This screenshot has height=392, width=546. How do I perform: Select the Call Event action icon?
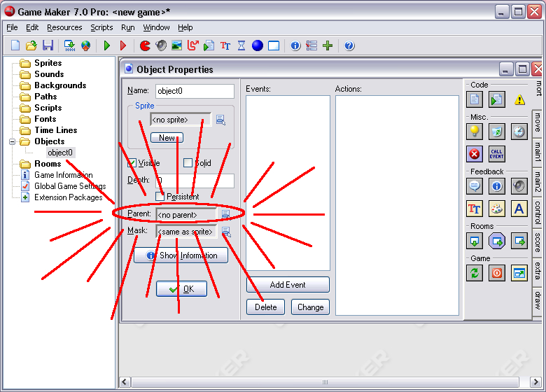pyautogui.click(x=496, y=153)
